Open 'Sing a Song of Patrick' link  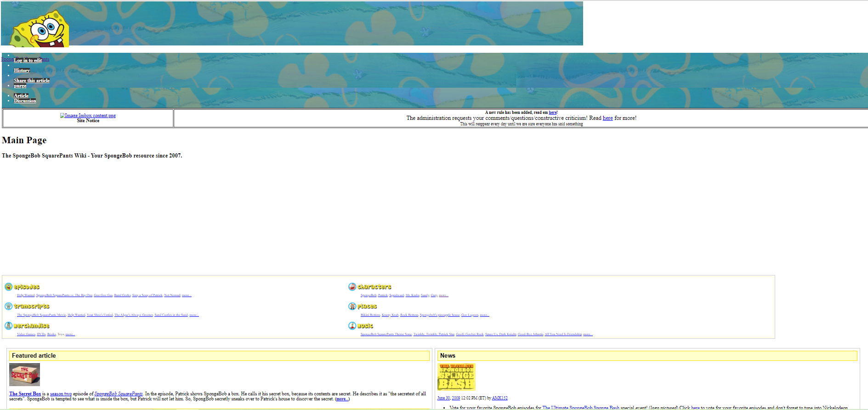click(148, 295)
